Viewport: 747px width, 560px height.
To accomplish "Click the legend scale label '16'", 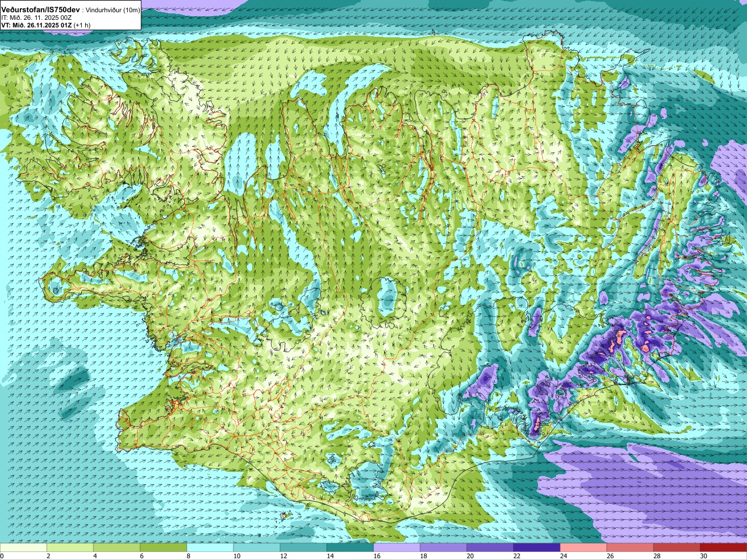I will (x=377, y=556).
